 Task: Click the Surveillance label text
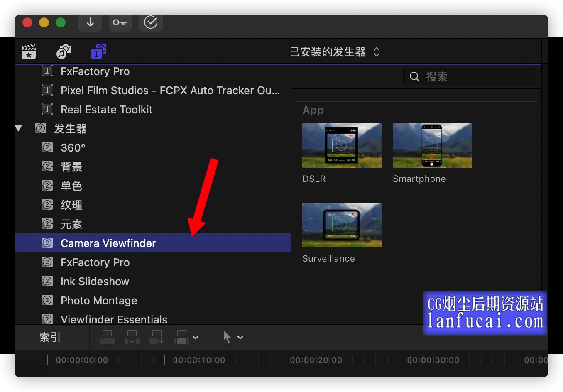[x=328, y=259]
